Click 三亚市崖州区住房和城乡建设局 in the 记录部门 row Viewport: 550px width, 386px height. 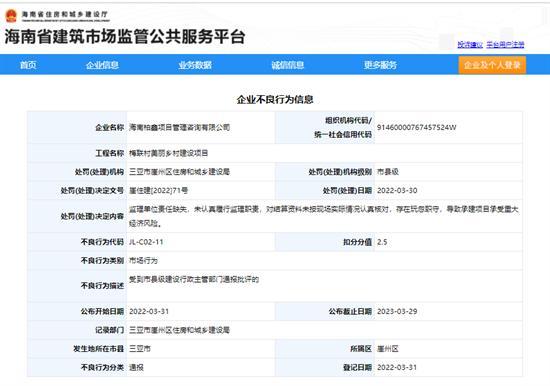180,330
